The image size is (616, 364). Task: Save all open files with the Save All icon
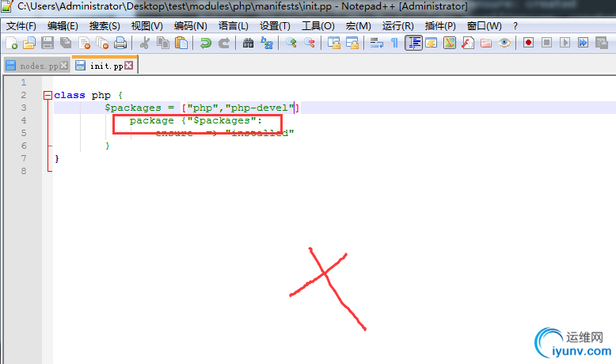(66, 43)
